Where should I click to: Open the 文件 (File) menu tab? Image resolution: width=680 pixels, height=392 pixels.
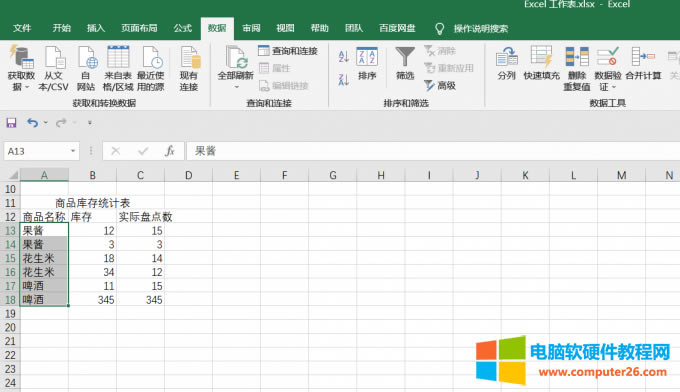(x=22, y=28)
